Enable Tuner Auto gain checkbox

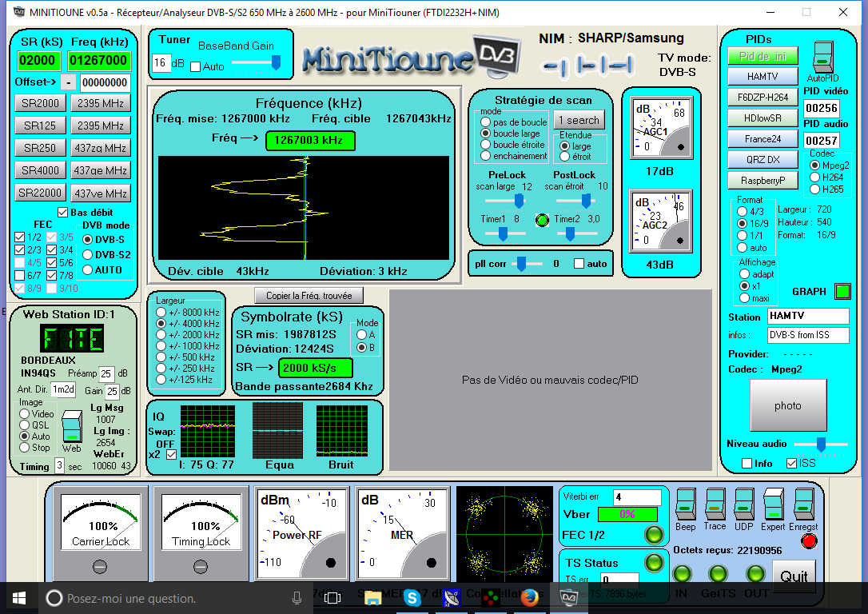pos(195,66)
